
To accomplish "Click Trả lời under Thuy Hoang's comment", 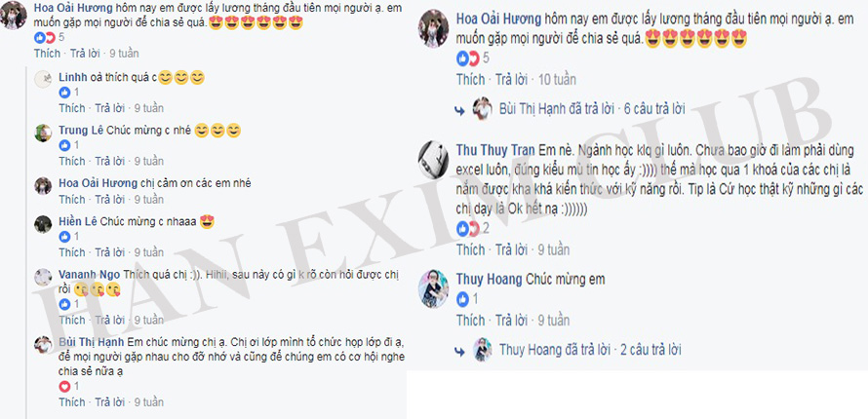I will coord(511,320).
